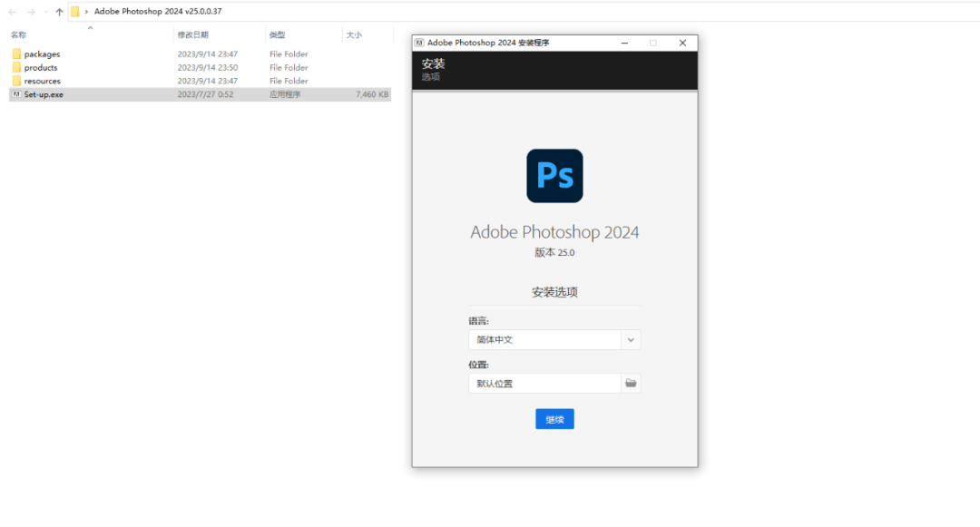This screenshot has width=980, height=527.
Task: Click the address bar folder icon
Action: click(x=75, y=12)
